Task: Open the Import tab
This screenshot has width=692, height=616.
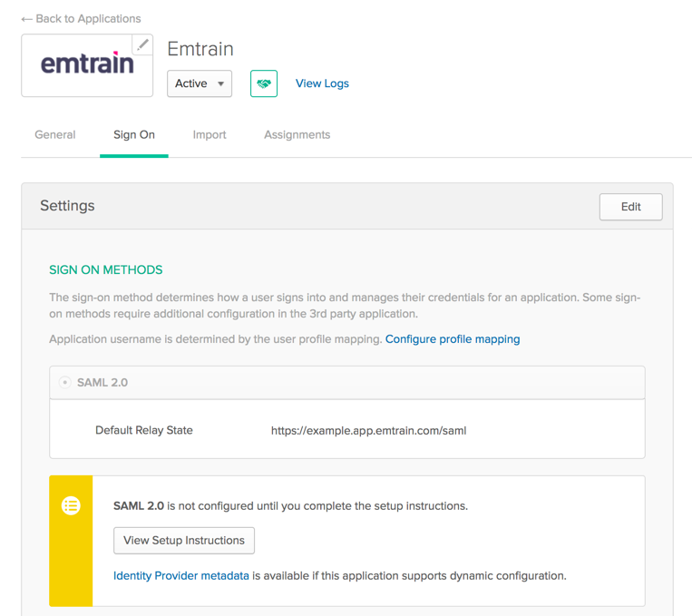Action: point(210,135)
